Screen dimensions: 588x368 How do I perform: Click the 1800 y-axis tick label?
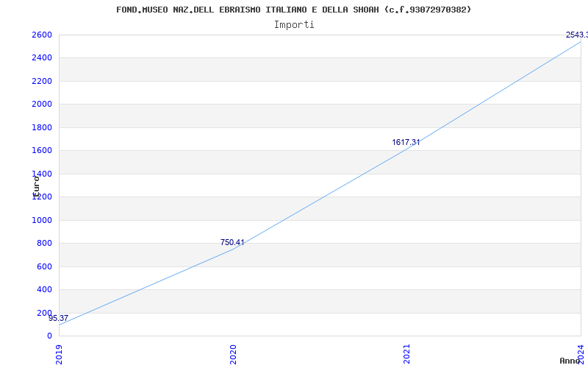[x=42, y=127]
